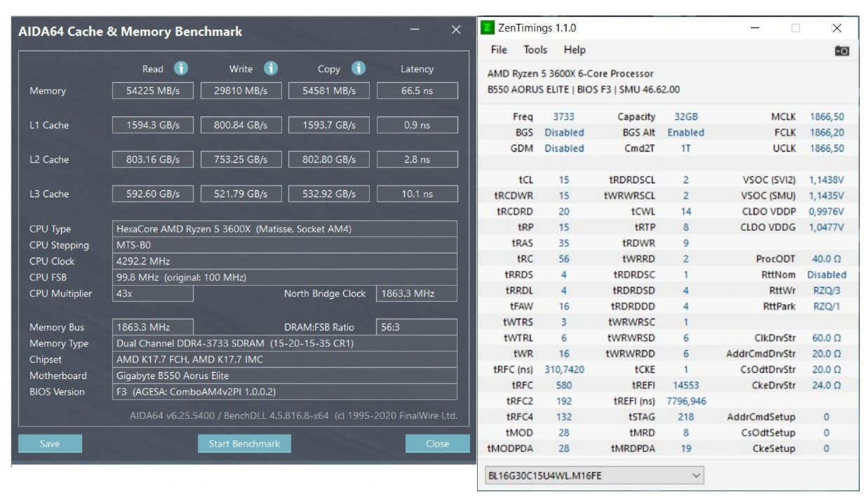Image resolution: width=868 pixels, height=499 pixels.
Task: Open the memory module dropdown BL16G30C15U4WL.M16FE
Action: pyautogui.click(x=594, y=475)
